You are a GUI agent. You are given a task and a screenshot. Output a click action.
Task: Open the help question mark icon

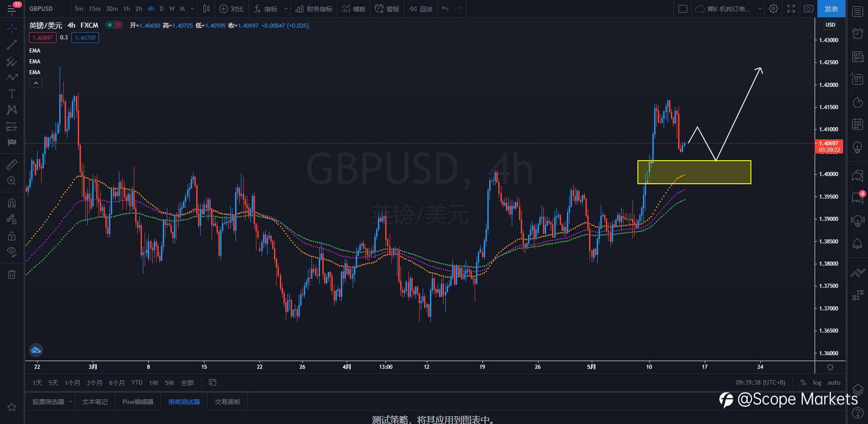click(x=858, y=413)
